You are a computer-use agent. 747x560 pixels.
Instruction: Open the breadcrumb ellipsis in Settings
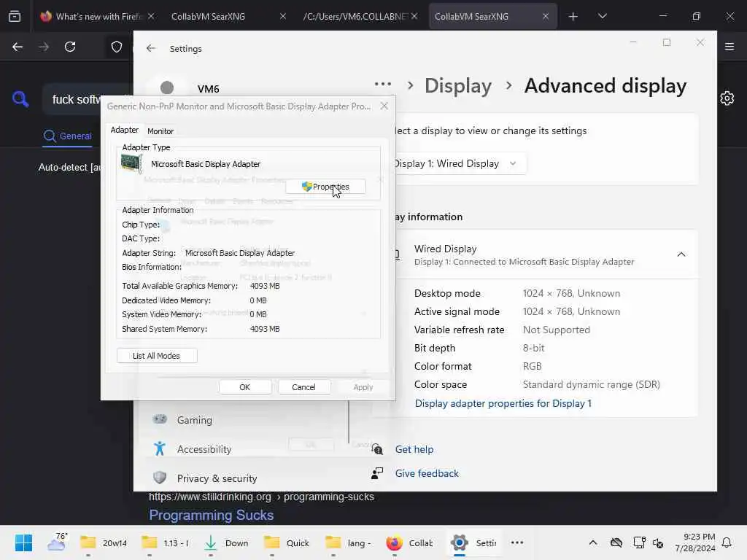point(382,85)
